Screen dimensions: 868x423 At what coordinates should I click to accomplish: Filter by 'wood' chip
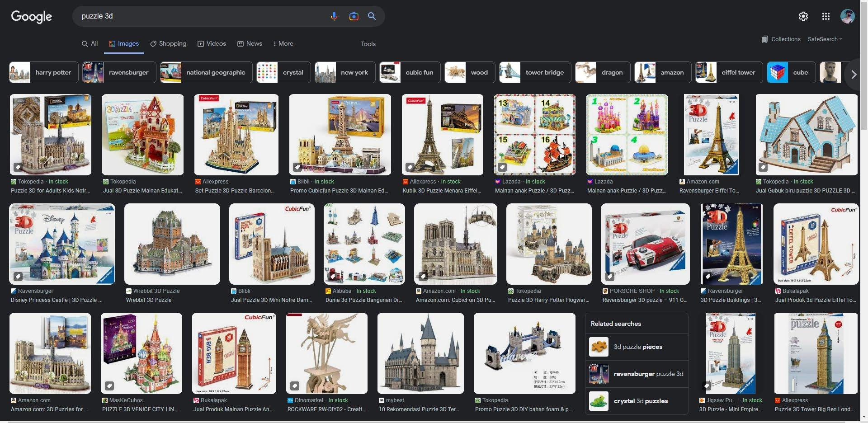[x=470, y=72]
